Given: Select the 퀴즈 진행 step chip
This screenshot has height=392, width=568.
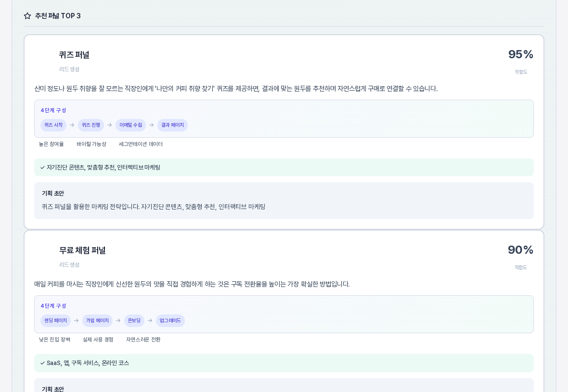Looking at the screenshot, I should coord(91,125).
